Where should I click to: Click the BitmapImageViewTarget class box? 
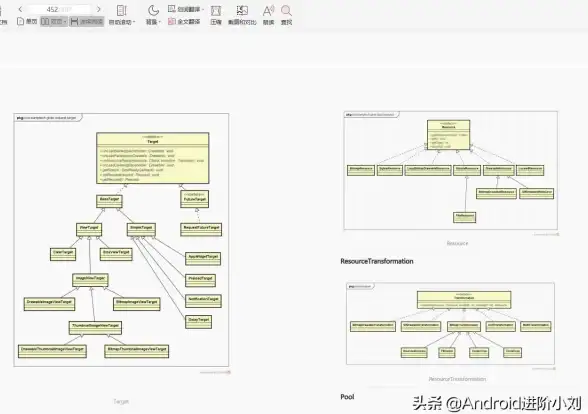[136, 304]
